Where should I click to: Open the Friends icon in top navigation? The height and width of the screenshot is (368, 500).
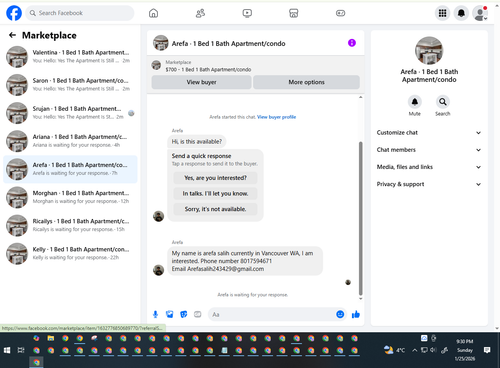(200, 13)
